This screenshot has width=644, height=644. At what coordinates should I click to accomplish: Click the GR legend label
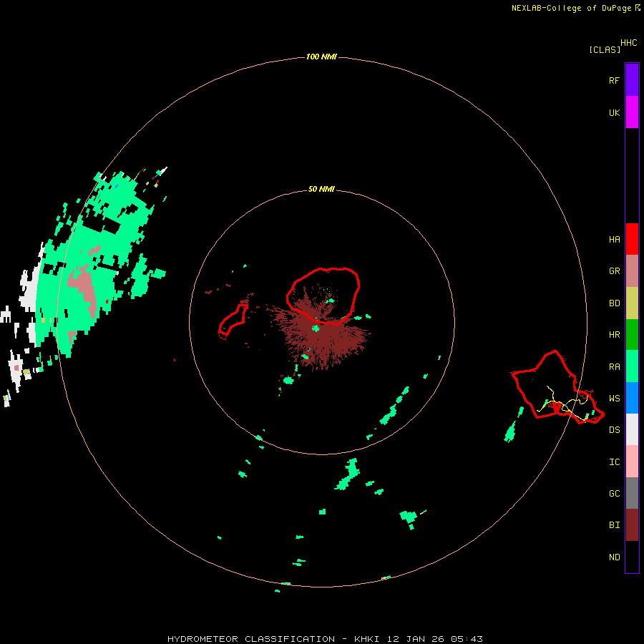tap(615, 271)
